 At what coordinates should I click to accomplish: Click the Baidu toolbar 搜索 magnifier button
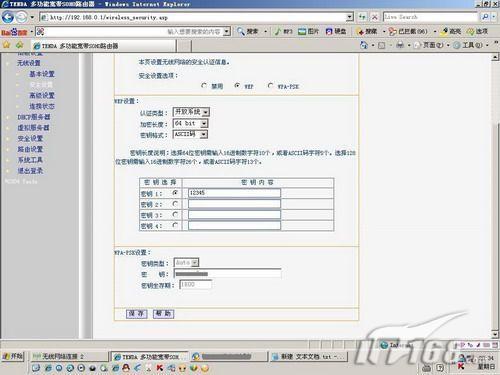(x=248, y=32)
